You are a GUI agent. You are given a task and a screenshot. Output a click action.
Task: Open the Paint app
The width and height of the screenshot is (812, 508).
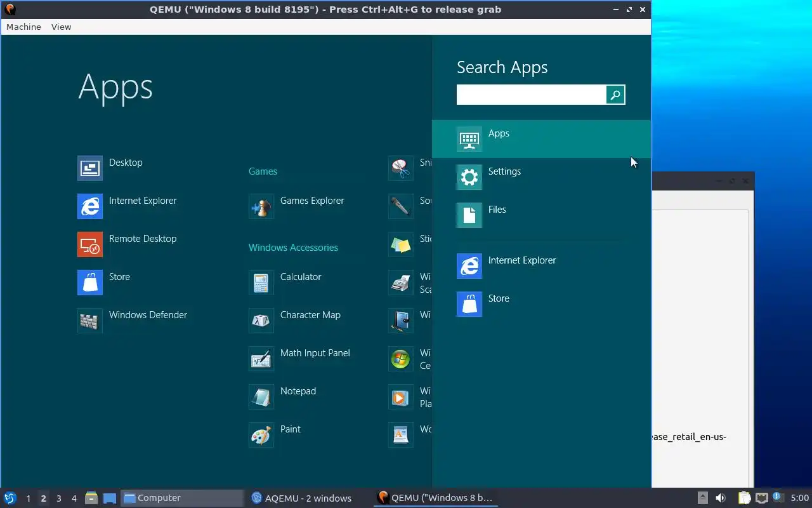pyautogui.click(x=275, y=435)
